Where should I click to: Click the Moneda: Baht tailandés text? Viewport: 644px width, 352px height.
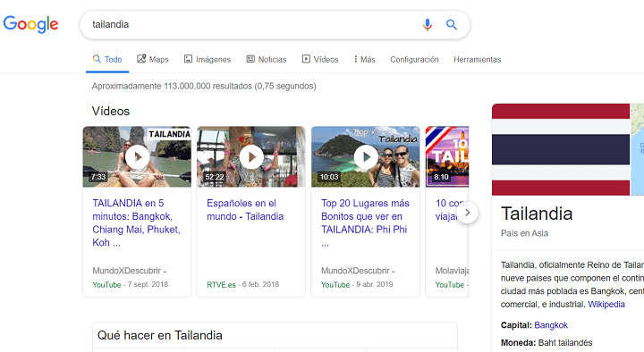click(547, 342)
